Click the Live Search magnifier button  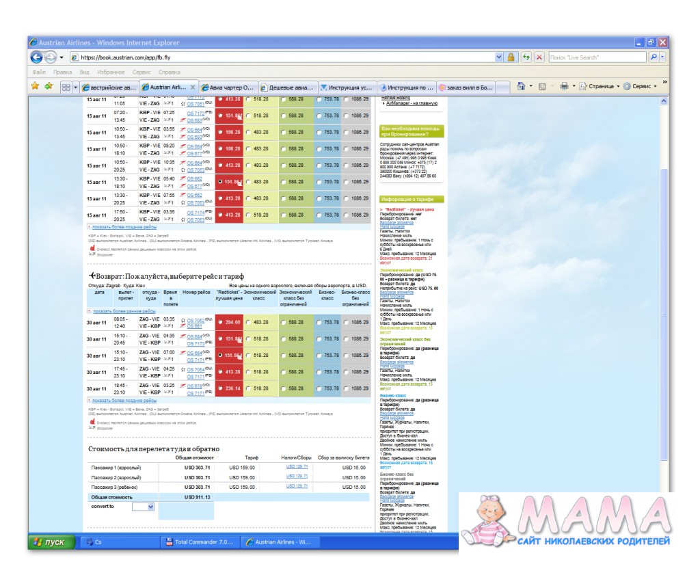point(654,57)
